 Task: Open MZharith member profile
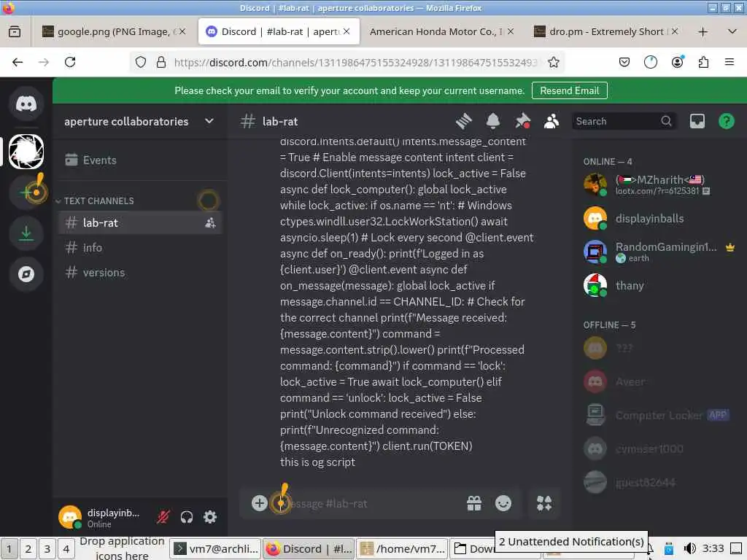[659, 184]
